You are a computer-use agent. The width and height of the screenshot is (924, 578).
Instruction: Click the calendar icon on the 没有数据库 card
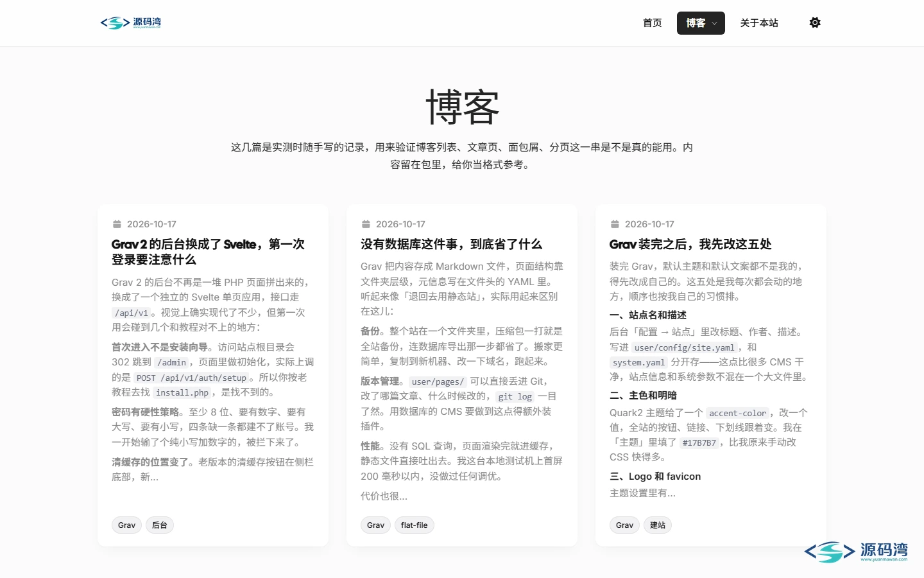[366, 224]
